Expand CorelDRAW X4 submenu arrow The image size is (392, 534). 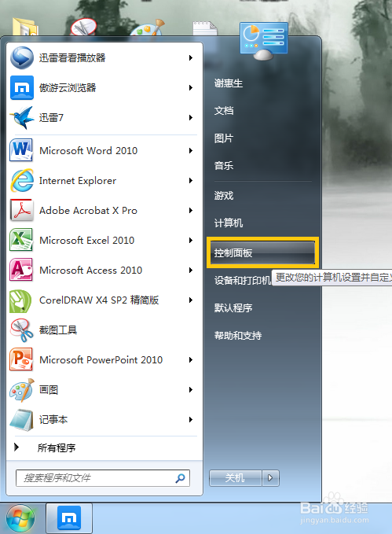click(x=191, y=300)
